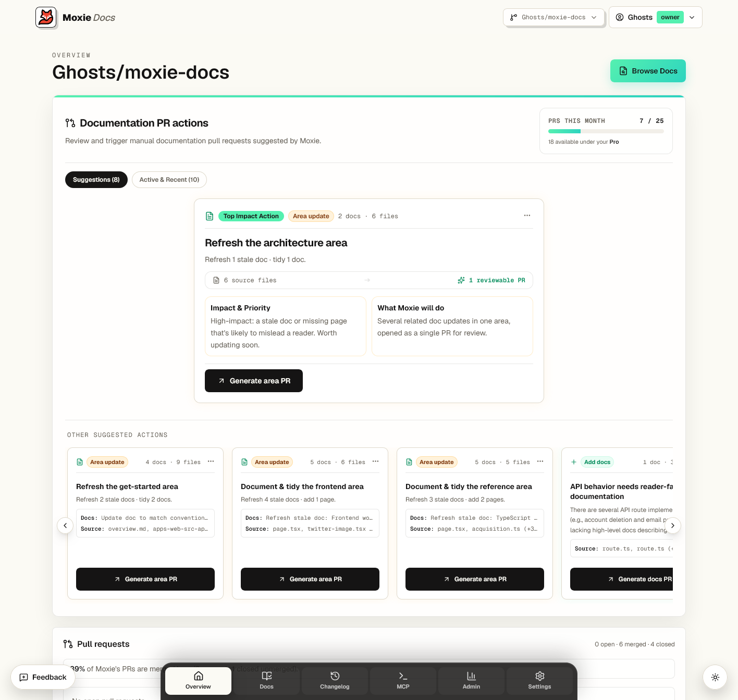The image size is (738, 700).
Task: Generate area PR for the reference area
Action: click(475, 579)
